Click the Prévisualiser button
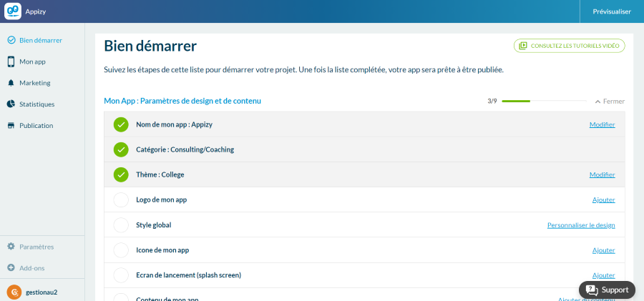The width and height of the screenshot is (644, 301). (612, 11)
